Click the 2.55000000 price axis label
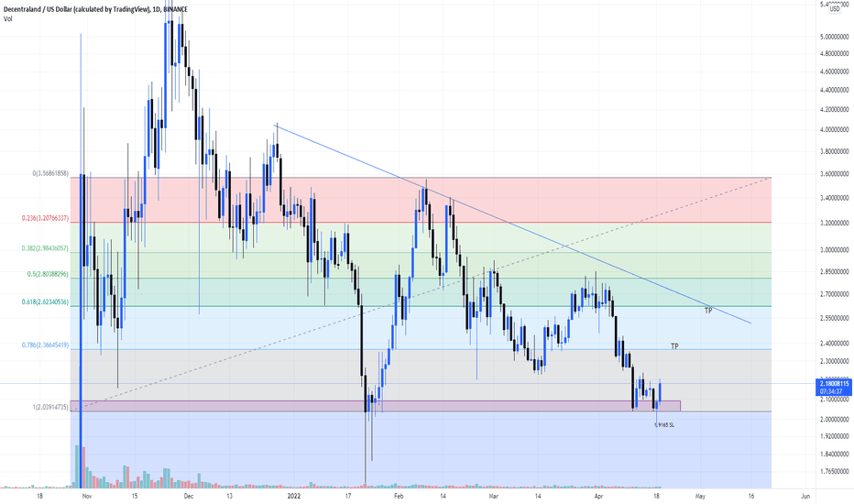 pos(833,318)
